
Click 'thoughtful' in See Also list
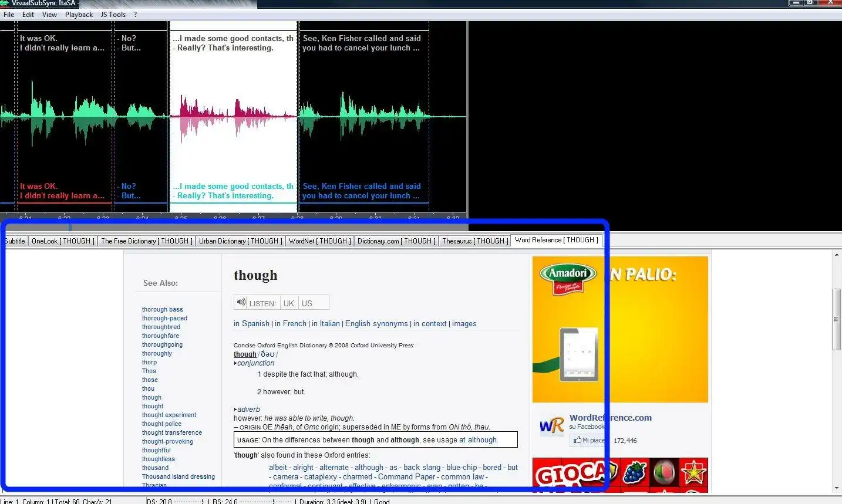tap(156, 450)
